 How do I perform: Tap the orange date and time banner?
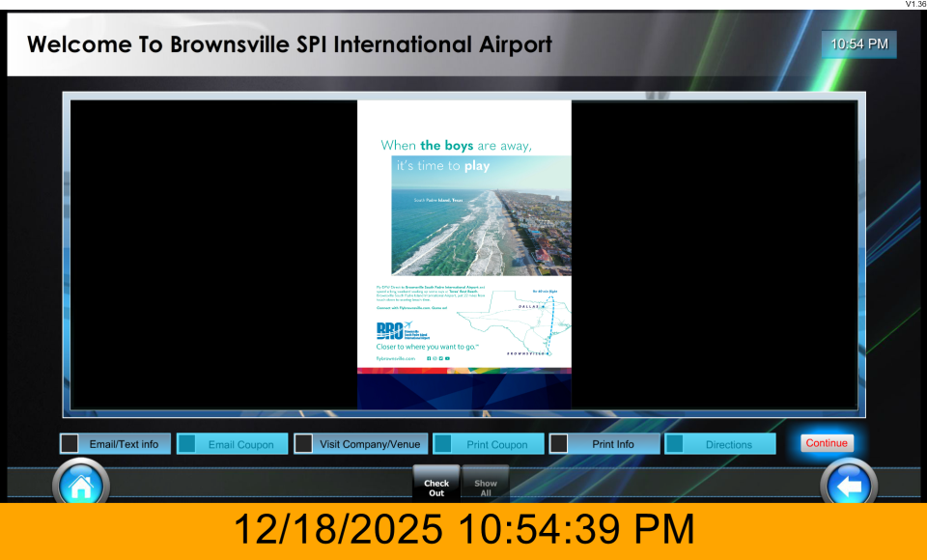pyautogui.click(x=463, y=530)
